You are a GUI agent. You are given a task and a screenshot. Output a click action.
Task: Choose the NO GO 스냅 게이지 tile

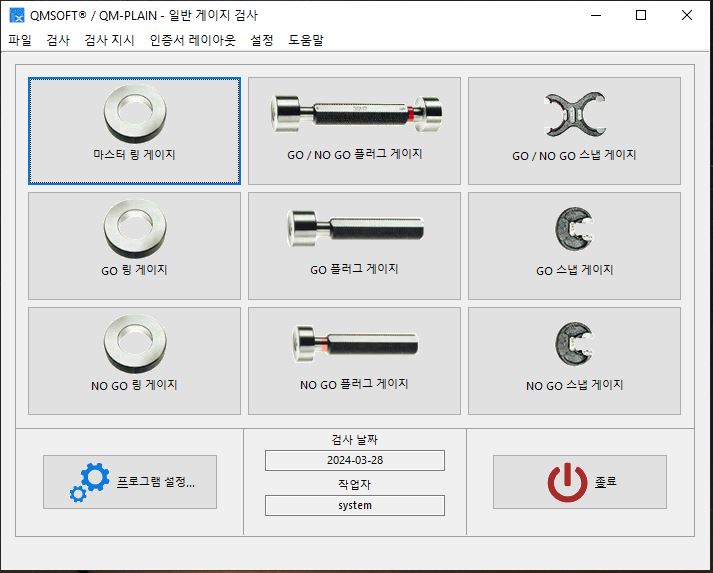574,361
